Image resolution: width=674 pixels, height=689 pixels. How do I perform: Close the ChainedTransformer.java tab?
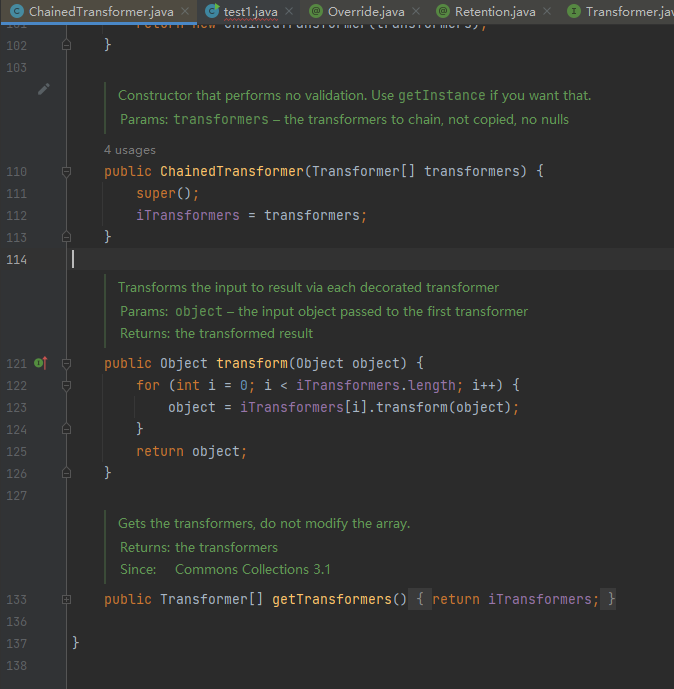[184, 12]
